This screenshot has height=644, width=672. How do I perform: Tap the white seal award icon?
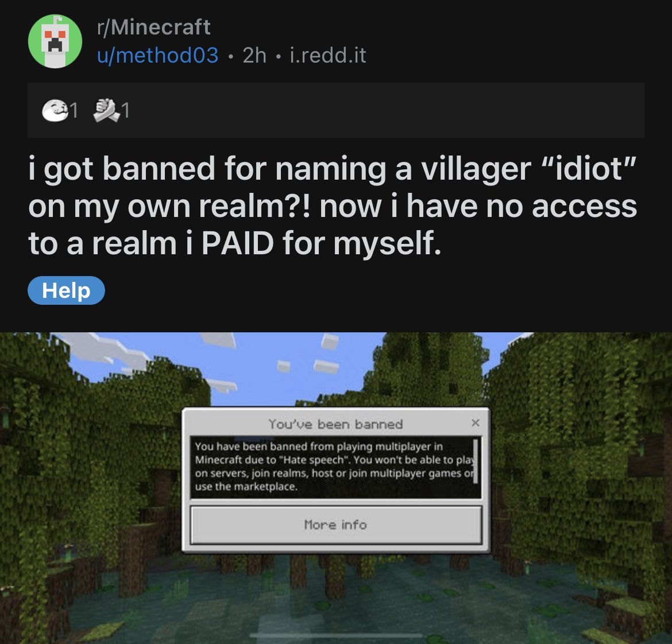(x=55, y=110)
